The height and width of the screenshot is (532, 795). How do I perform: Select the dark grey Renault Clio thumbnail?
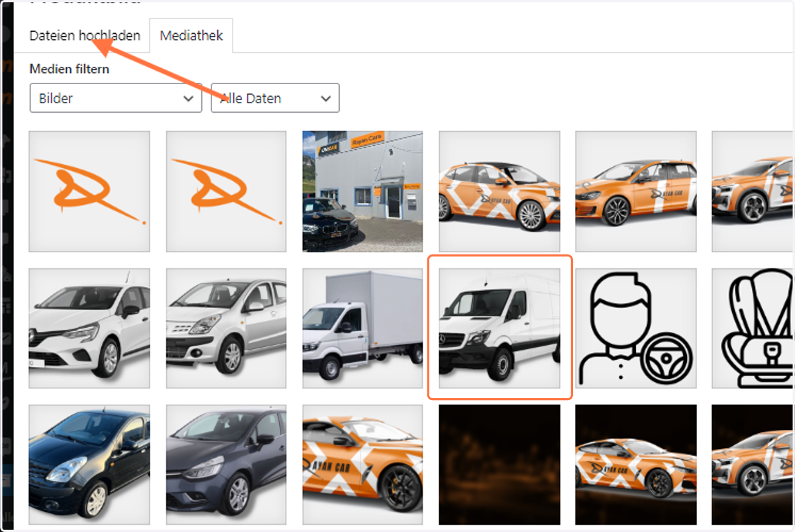pos(226,464)
